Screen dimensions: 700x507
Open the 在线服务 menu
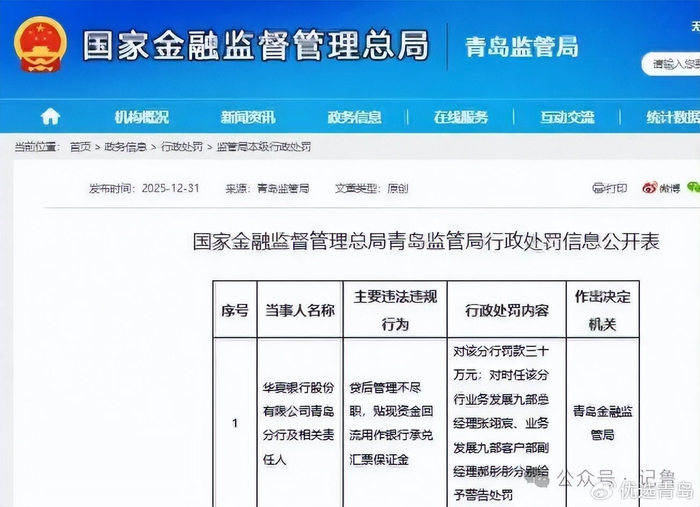[x=461, y=117]
